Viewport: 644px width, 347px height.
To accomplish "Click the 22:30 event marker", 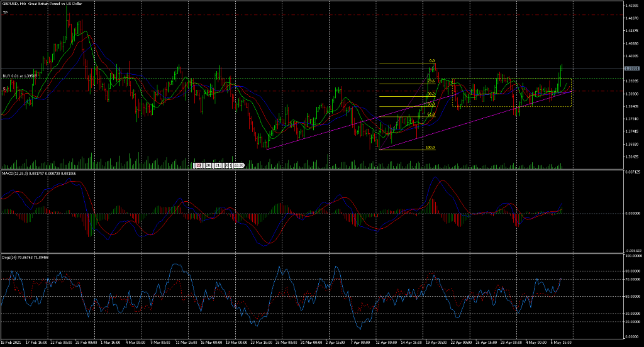I will coord(238,165).
